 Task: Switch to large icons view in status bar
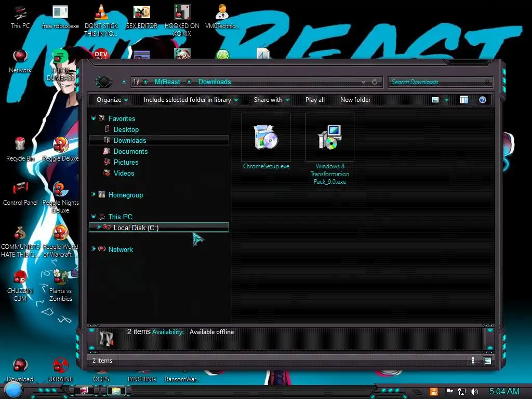coord(487,361)
